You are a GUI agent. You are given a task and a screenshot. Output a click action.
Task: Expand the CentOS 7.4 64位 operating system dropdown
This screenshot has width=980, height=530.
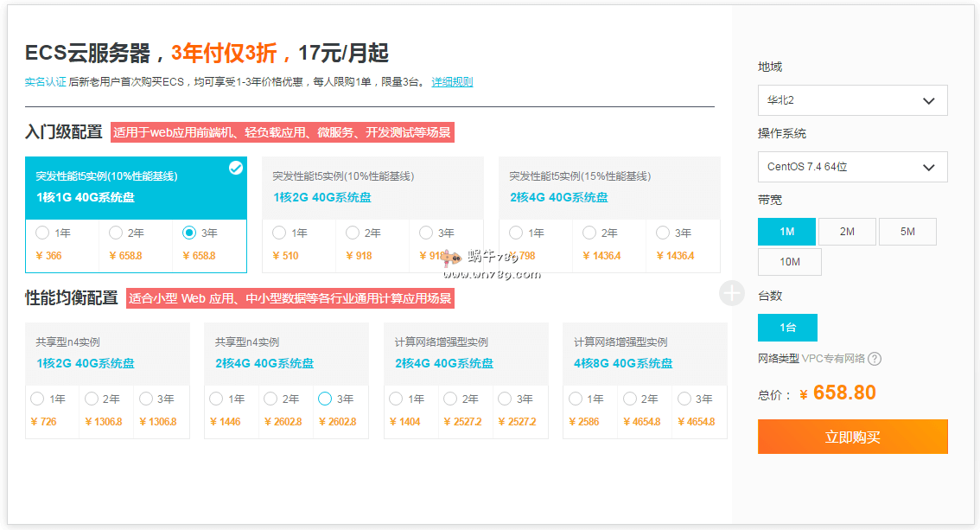(852, 167)
